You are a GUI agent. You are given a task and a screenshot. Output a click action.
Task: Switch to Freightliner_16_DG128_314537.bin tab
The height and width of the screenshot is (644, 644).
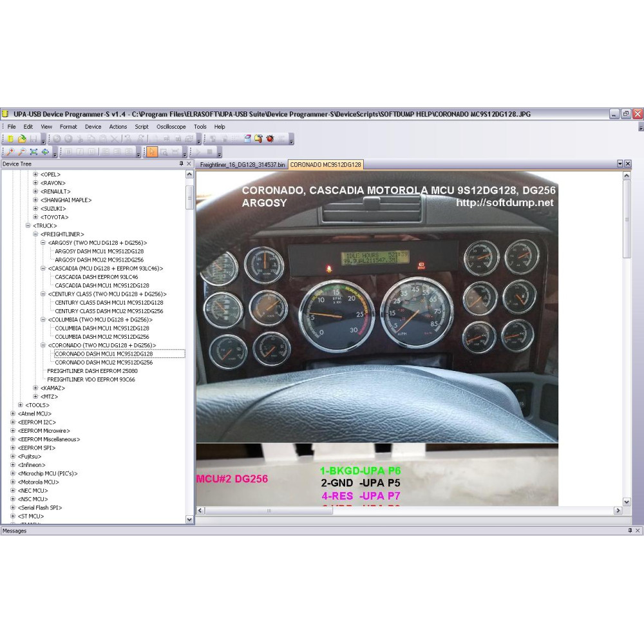[x=242, y=164]
